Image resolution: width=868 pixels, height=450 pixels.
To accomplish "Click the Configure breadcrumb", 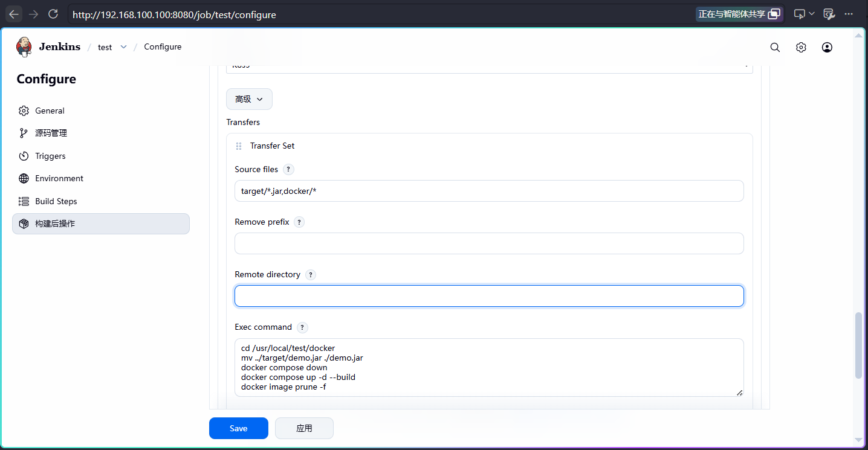I will (x=163, y=47).
